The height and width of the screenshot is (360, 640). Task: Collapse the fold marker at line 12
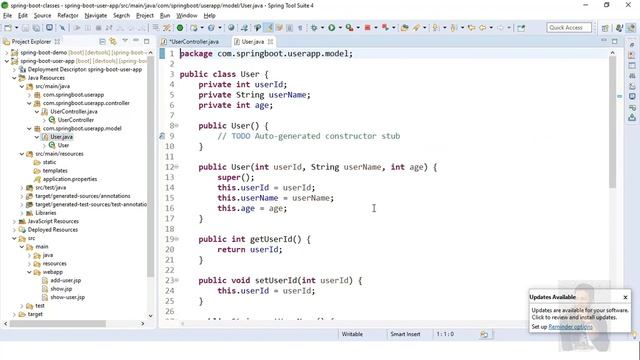177,167
